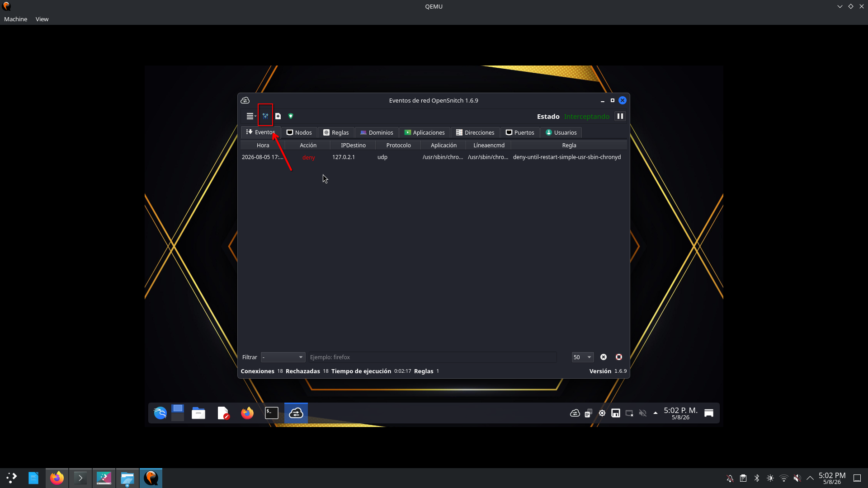Click the disconnected network tray icon in guest

click(x=629, y=413)
